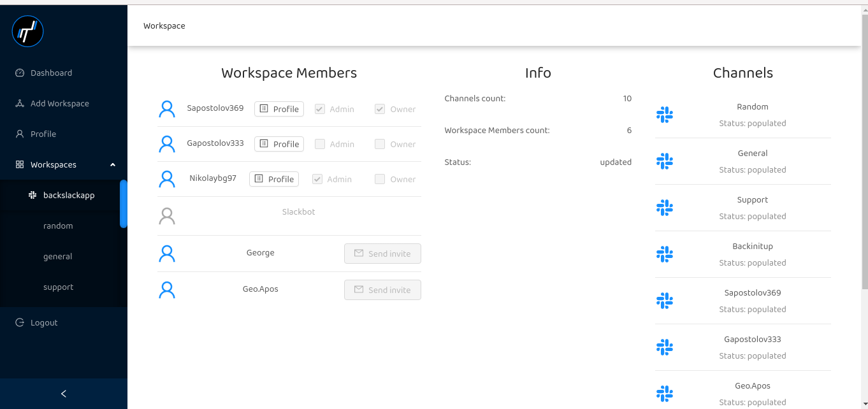Send invite to Geo.Apos
The width and height of the screenshot is (868, 409).
[382, 290]
